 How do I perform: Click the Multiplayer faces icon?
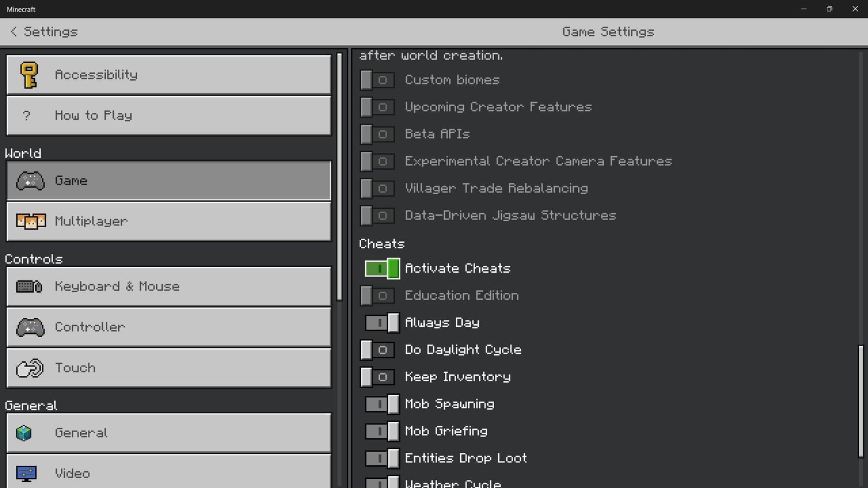(x=30, y=221)
